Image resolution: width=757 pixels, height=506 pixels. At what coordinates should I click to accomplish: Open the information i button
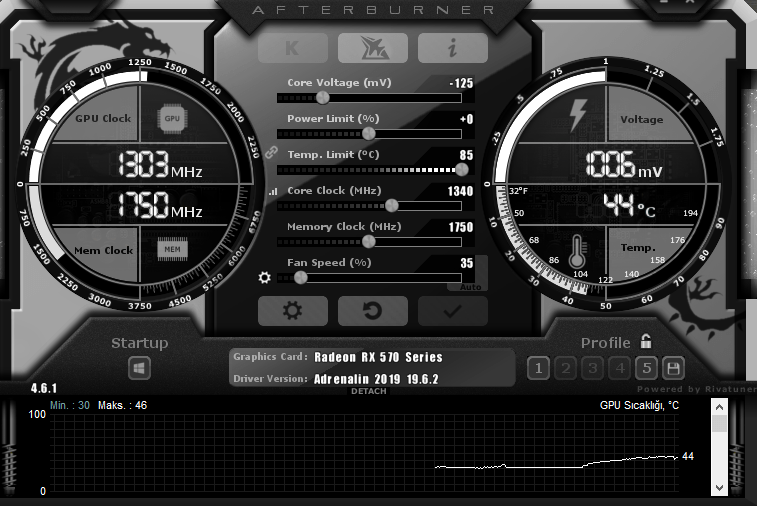click(452, 48)
